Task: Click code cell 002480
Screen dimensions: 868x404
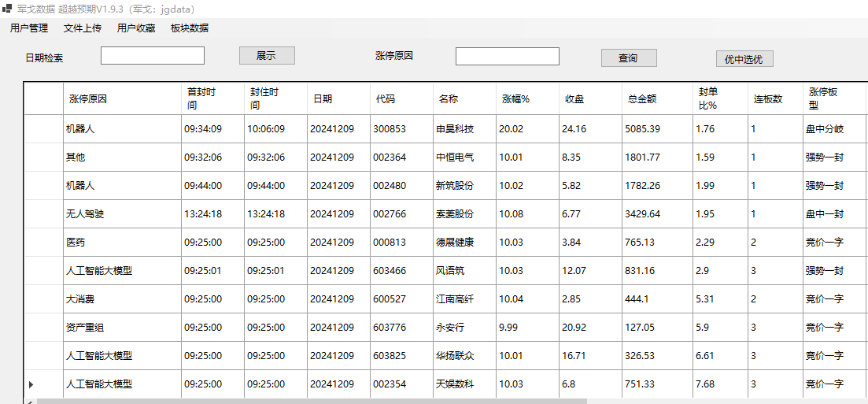Action: (x=402, y=186)
